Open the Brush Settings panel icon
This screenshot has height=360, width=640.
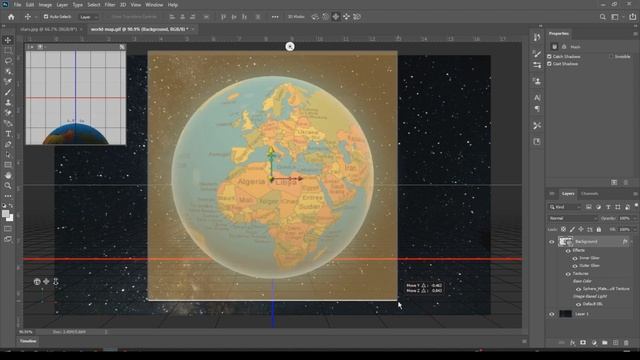(x=537, y=54)
